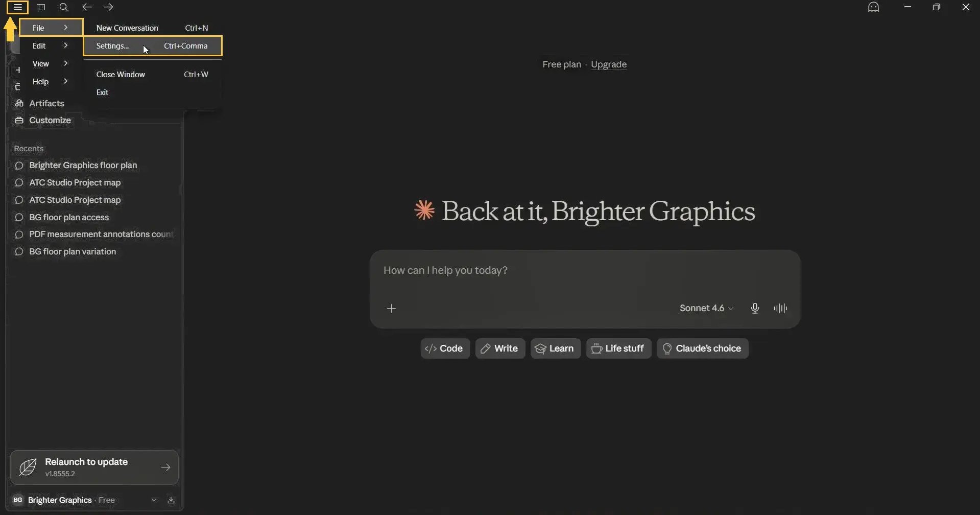Viewport: 980px width, 515px height.
Task: Open the 'PDF measurement annotations' chat
Action: point(94,235)
